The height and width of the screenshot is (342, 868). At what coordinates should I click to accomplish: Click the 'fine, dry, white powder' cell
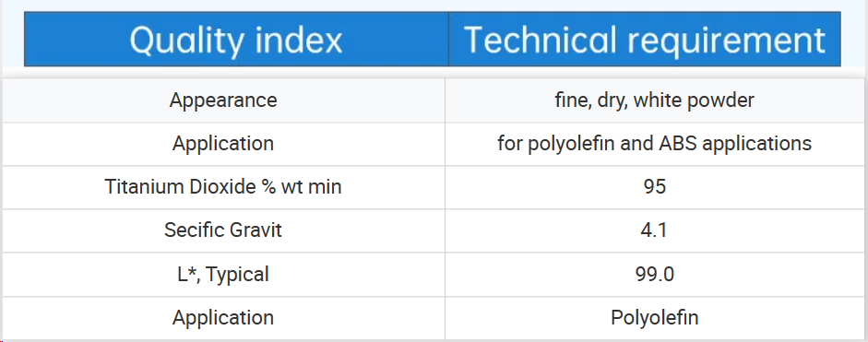pyautogui.click(x=655, y=100)
